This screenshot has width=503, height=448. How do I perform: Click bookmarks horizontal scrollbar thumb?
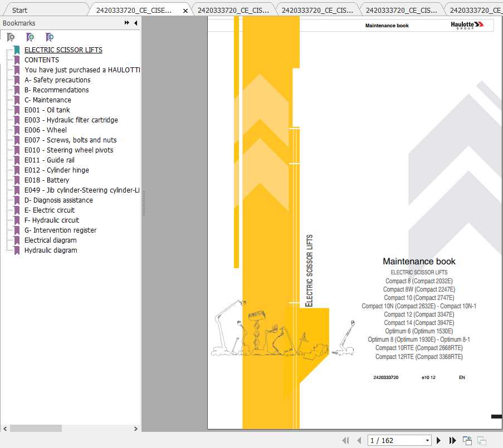(36, 429)
